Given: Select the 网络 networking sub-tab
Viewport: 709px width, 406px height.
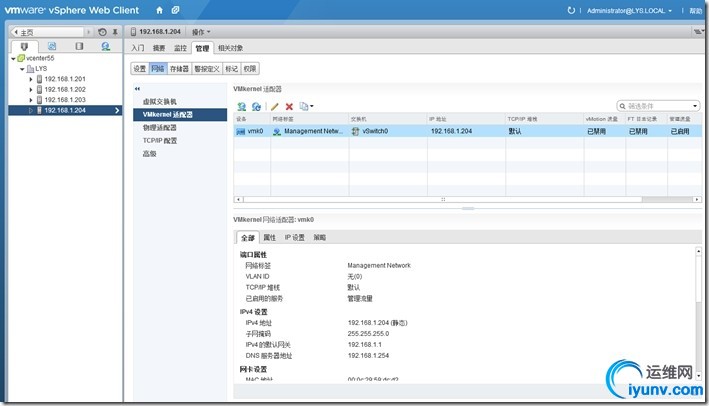Looking at the screenshot, I should click(x=158, y=69).
